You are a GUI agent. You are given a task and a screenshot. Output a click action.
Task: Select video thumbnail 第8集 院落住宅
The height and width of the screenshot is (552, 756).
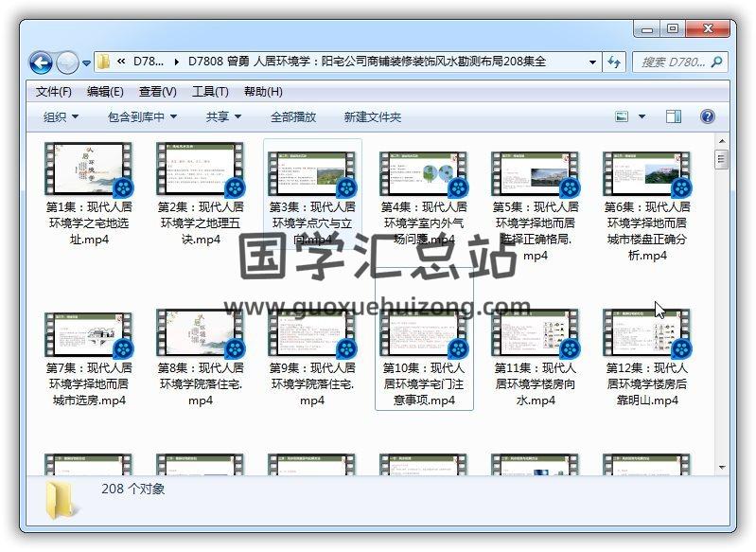[x=201, y=334]
